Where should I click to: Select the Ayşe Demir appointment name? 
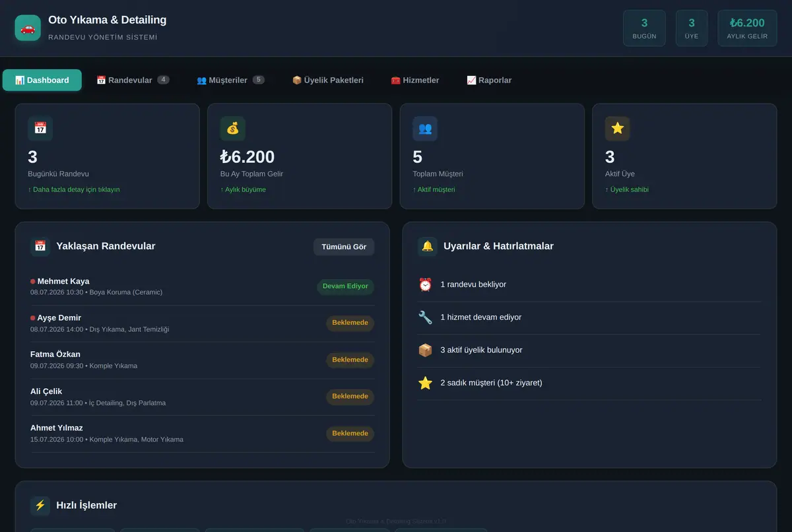(59, 318)
